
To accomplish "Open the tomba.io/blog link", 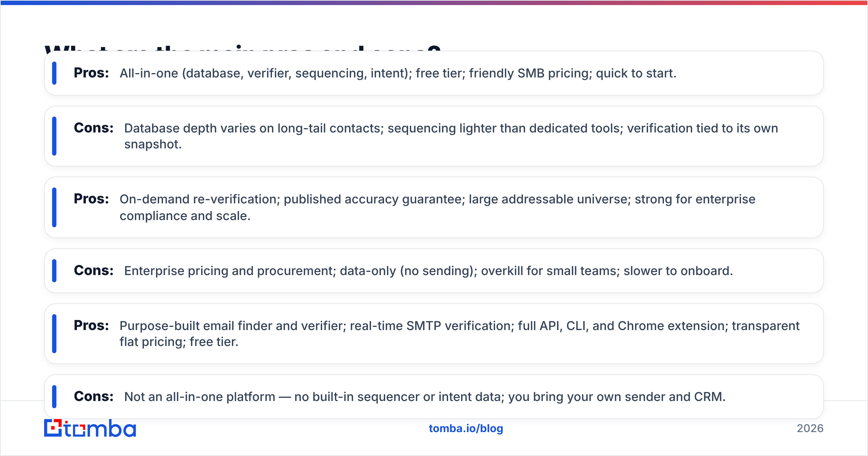I will (466, 428).
